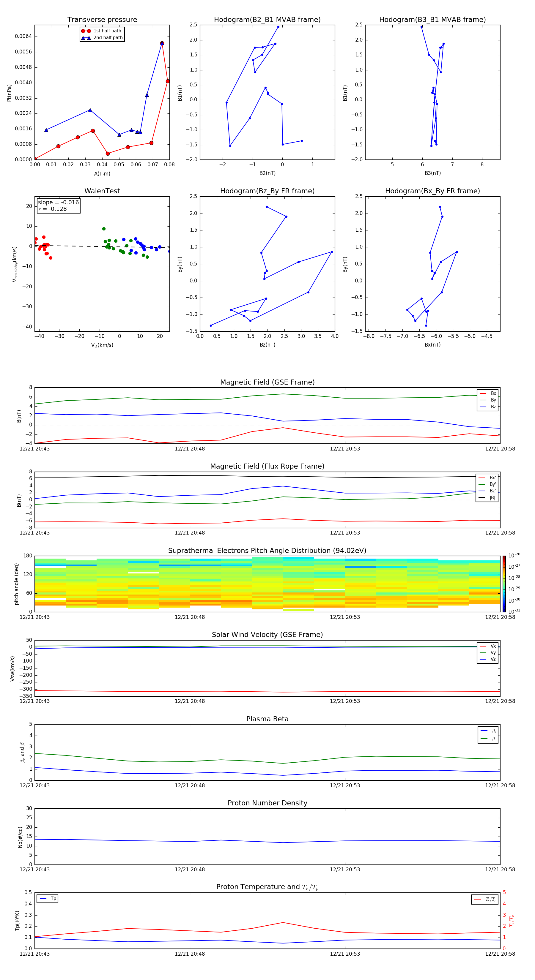Click the By legend entry in GSE magnetic field

coord(488,400)
